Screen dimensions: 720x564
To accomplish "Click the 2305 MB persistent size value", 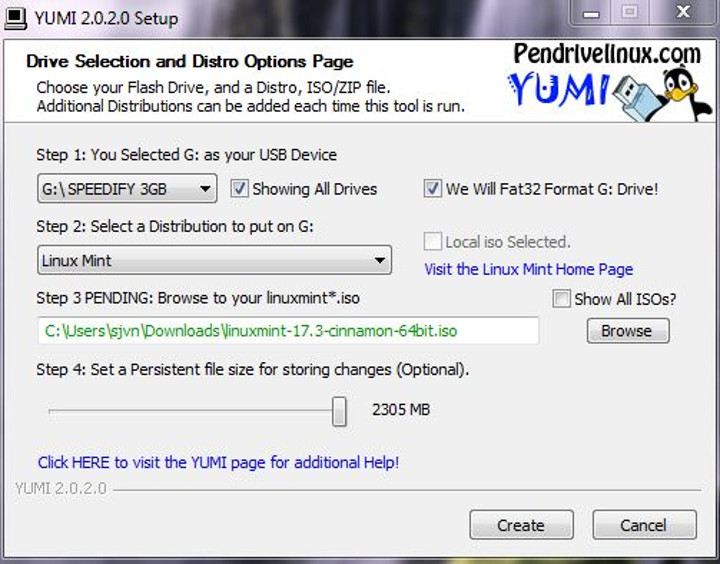I will coord(401,409).
